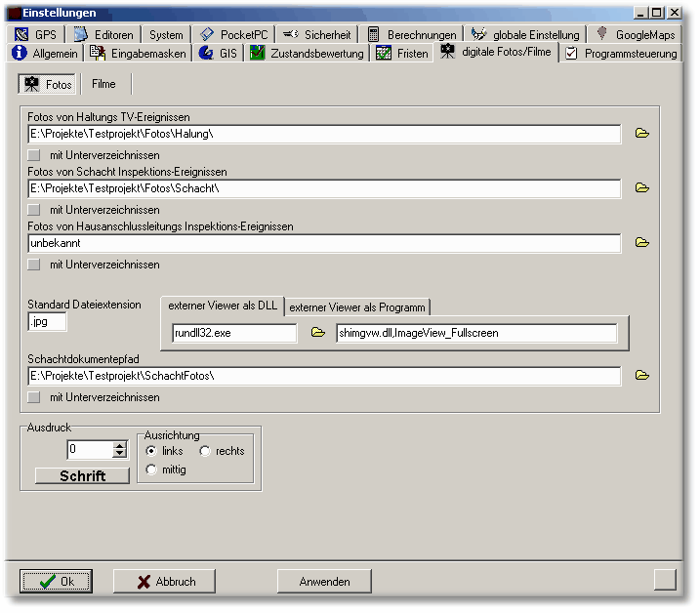
Task: Switch to externer Viewer als Programm tab
Action: [x=356, y=307]
